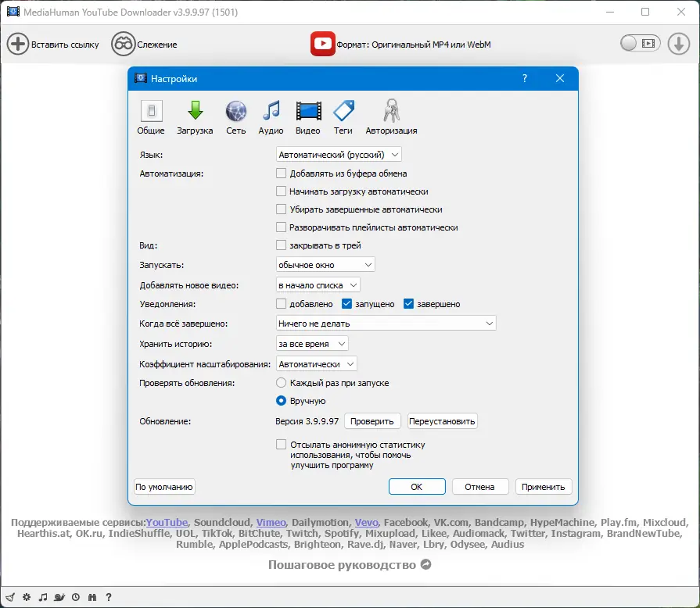Click the MediaHuman app icon in title bar
The image size is (700, 608).
pos(13,12)
